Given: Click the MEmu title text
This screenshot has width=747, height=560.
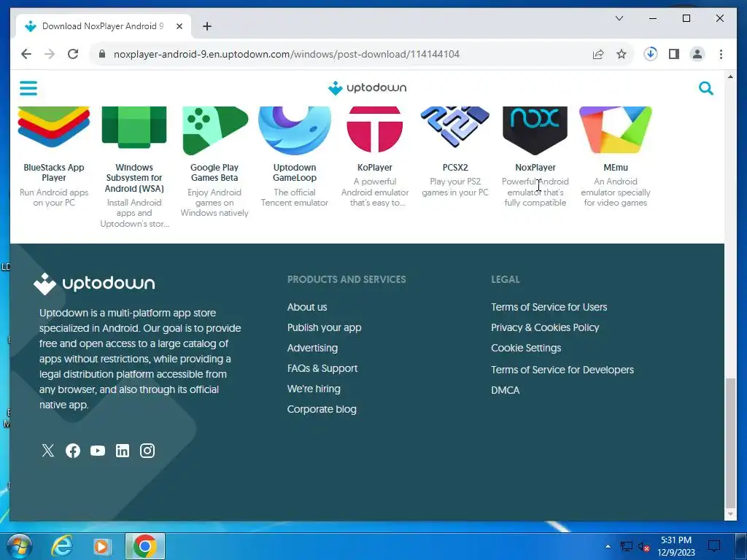Looking at the screenshot, I should tap(616, 168).
